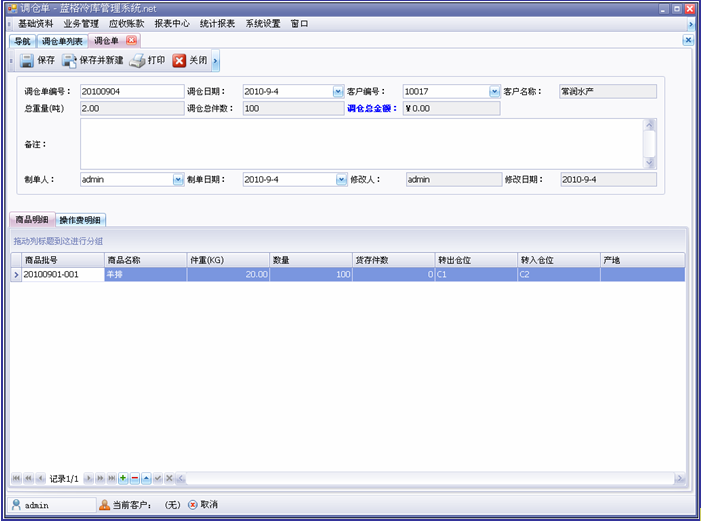Open the 业务管理 menu
The image size is (701, 521).
point(81,24)
